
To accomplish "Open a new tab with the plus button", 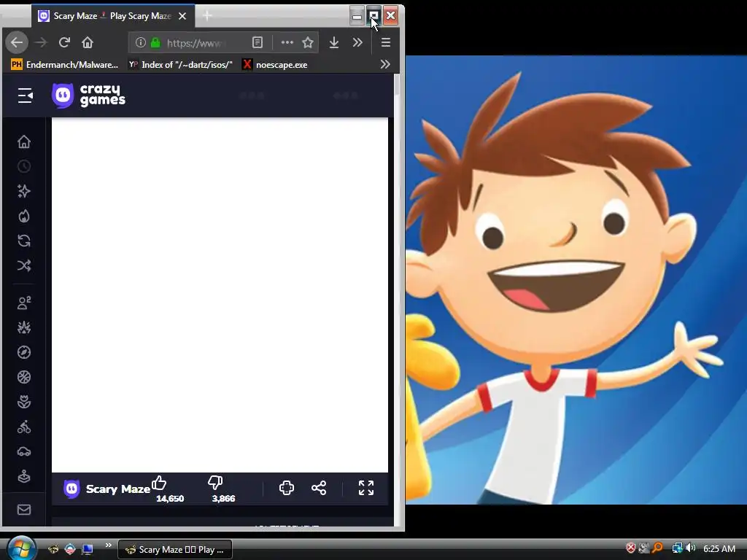I will (207, 16).
